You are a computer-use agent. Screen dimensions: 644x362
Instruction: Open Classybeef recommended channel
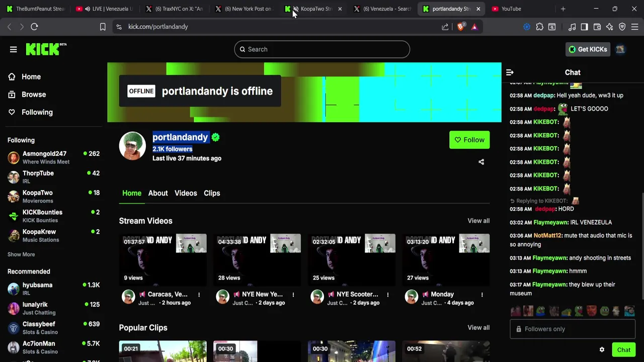[53, 328]
